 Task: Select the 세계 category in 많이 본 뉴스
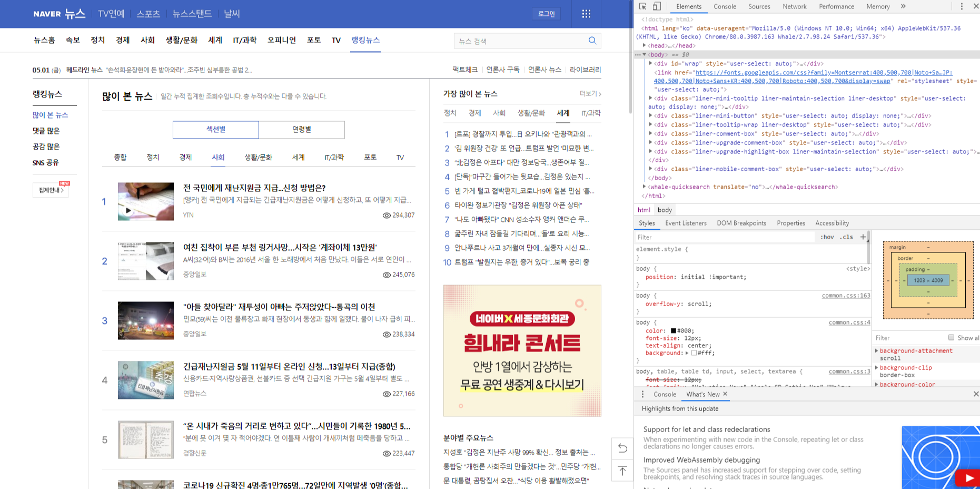coord(299,157)
